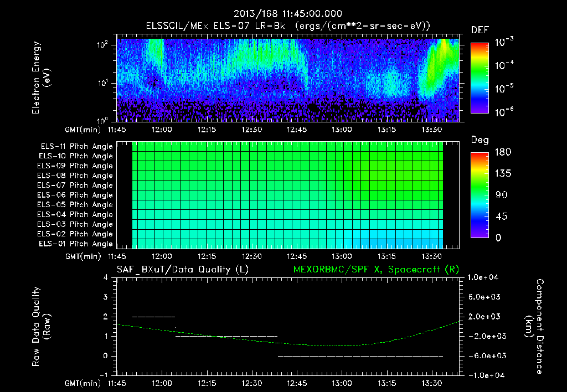Click the data quality line at level 2

click(154, 317)
